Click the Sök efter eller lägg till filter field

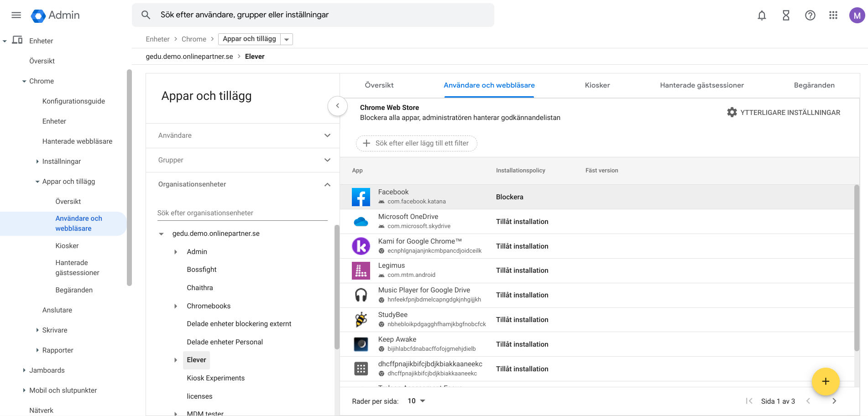417,143
